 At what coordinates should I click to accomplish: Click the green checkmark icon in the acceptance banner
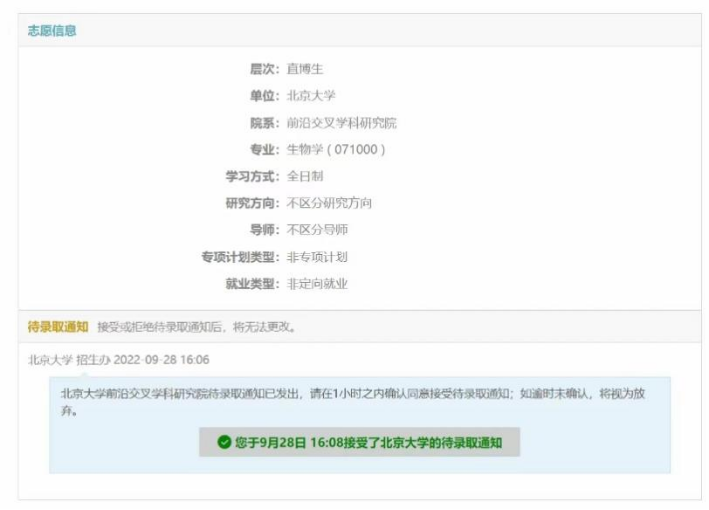tap(224, 442)
